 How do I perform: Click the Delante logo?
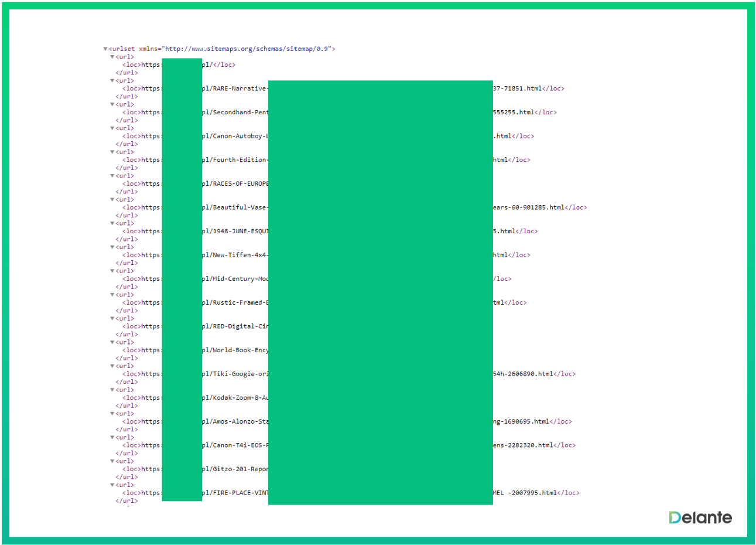(700, 517)
